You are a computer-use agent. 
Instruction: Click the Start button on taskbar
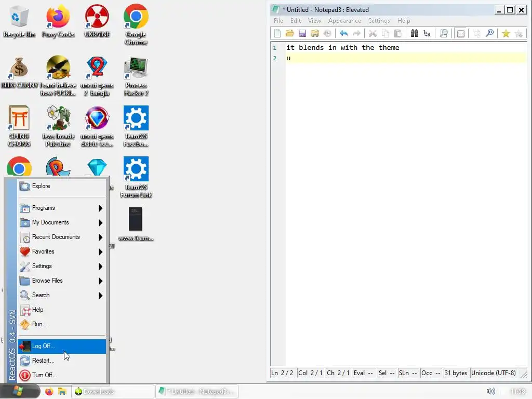[20, 392]
